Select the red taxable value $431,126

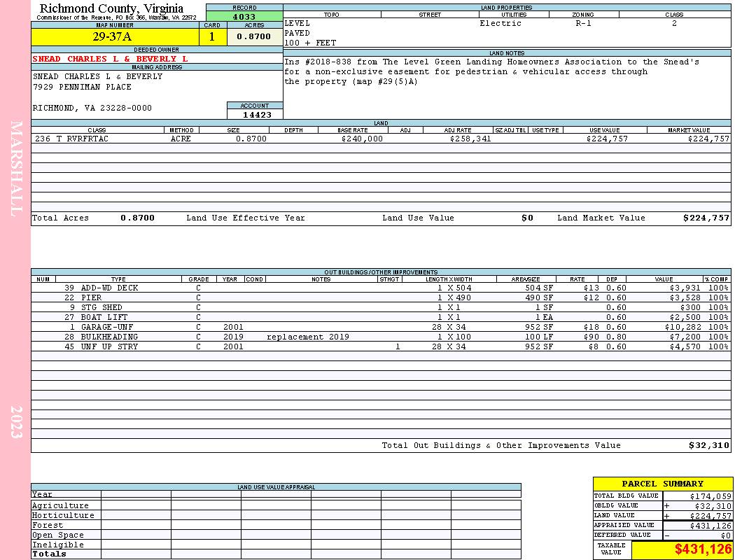pos(703,549)
